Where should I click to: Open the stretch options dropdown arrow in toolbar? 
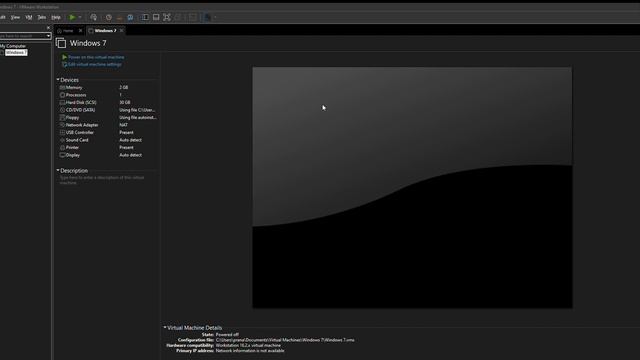(215, 17)
